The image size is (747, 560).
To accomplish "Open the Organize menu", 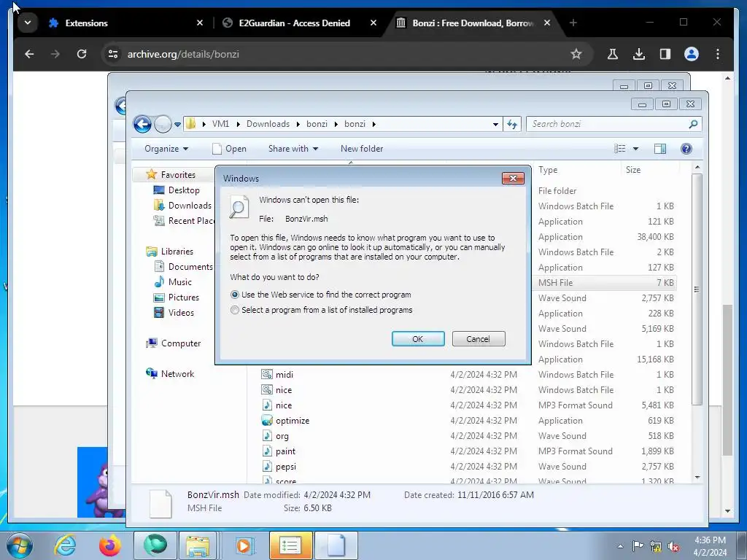I will [x=166, y=149].
